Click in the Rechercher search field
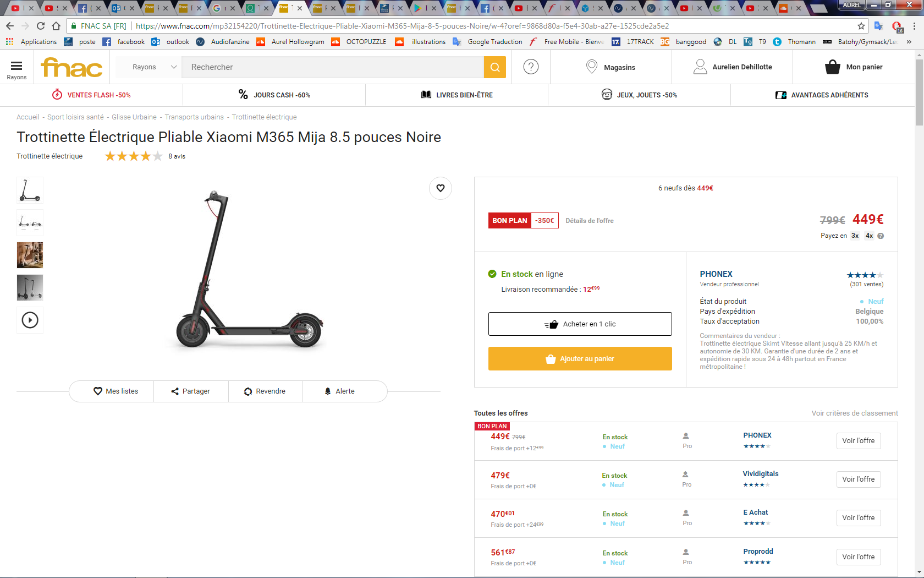The height and width of the screenshot is (578, 924). click(x=333, y=67)
